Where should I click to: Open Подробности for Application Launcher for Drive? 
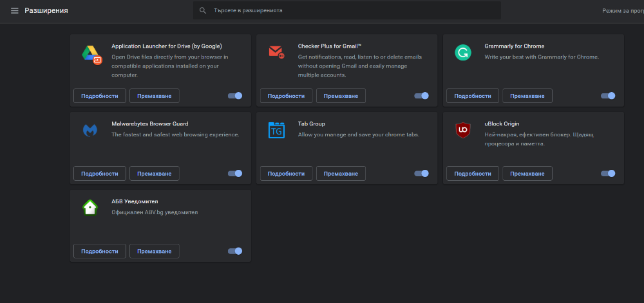(x=100, y=96)
